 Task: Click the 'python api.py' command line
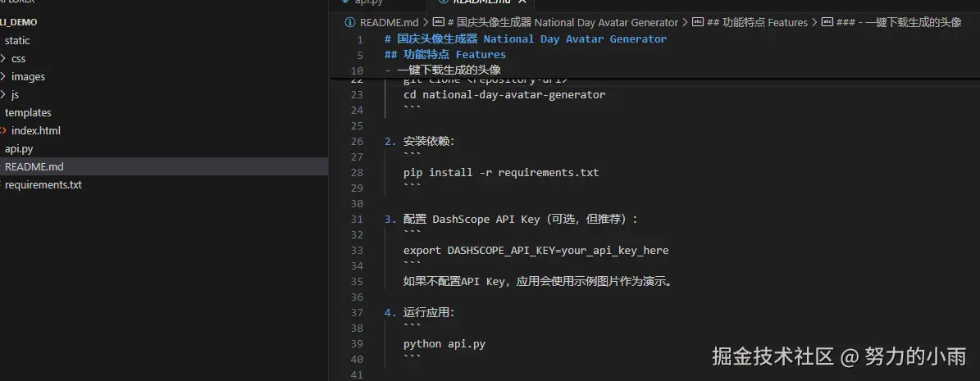click(x=444, y=343)
